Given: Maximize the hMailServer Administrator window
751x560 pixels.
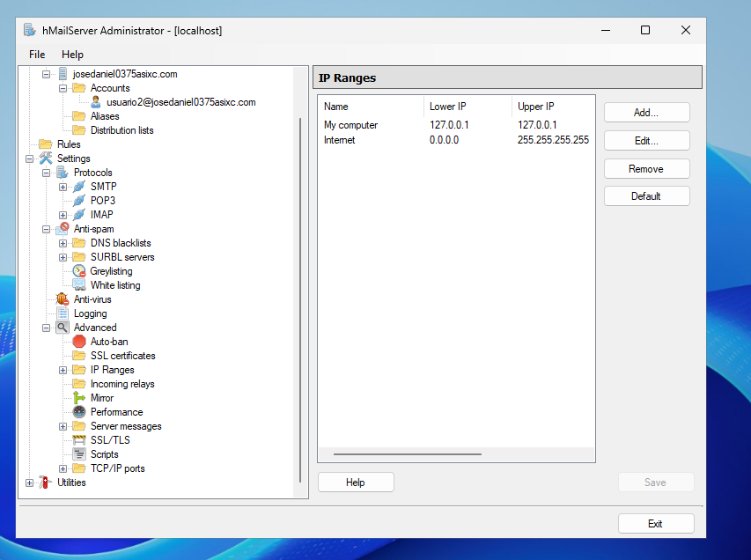Looking at the screenshot, I should point(645,30).
